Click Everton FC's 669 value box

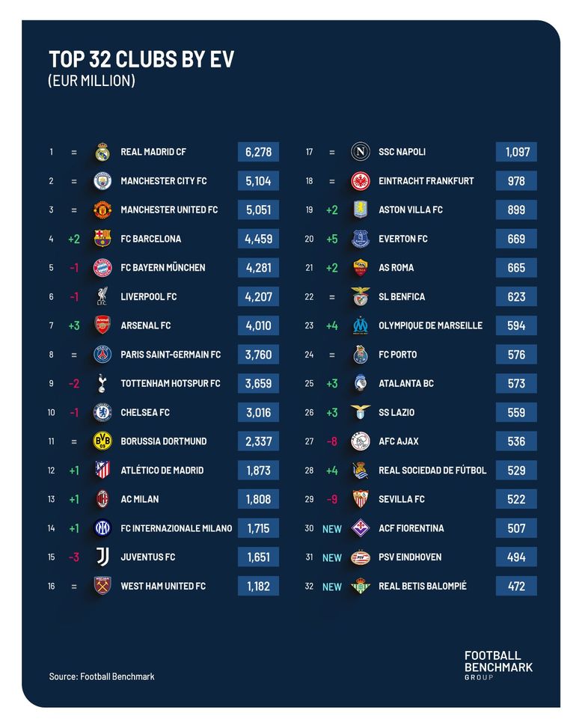click(x=516, y=239)
